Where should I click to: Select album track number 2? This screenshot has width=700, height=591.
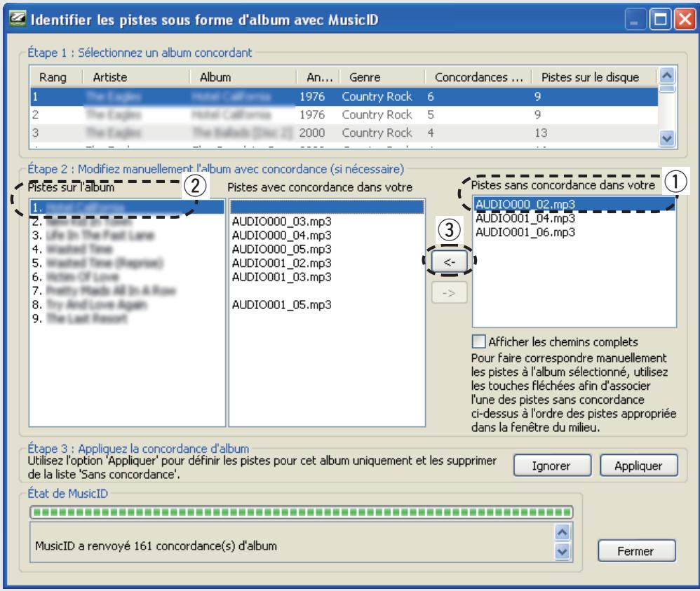pyautogui.click(x=127, y=222)
